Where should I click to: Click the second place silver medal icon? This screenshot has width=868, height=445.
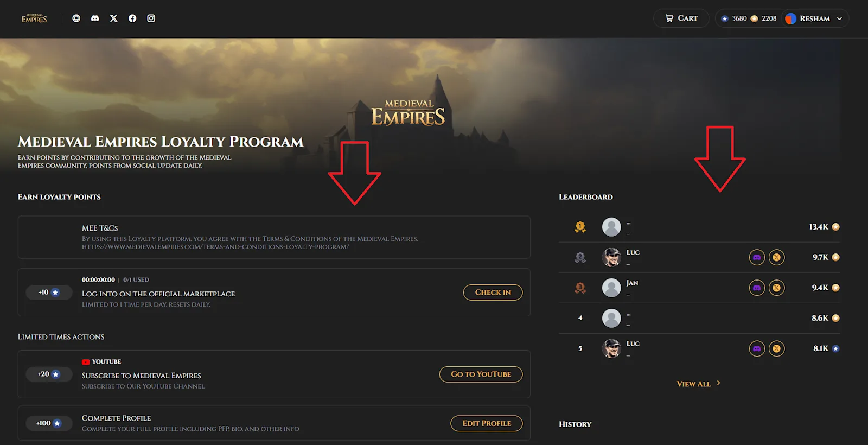(580, 257)
